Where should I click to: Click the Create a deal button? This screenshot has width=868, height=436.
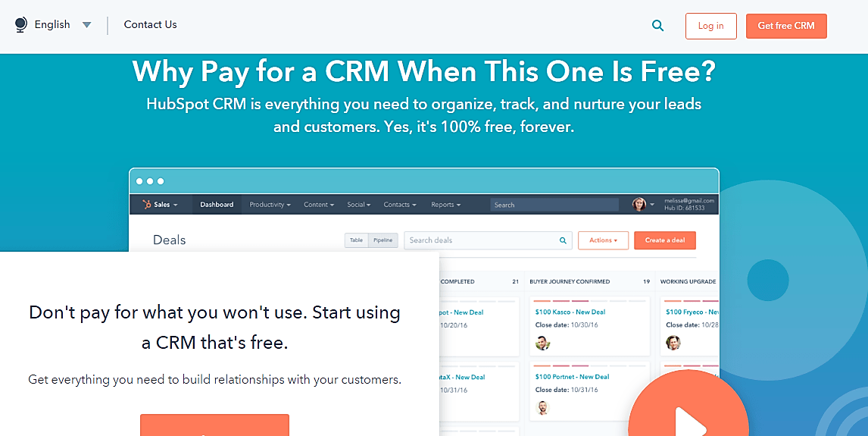pos(665,240)
